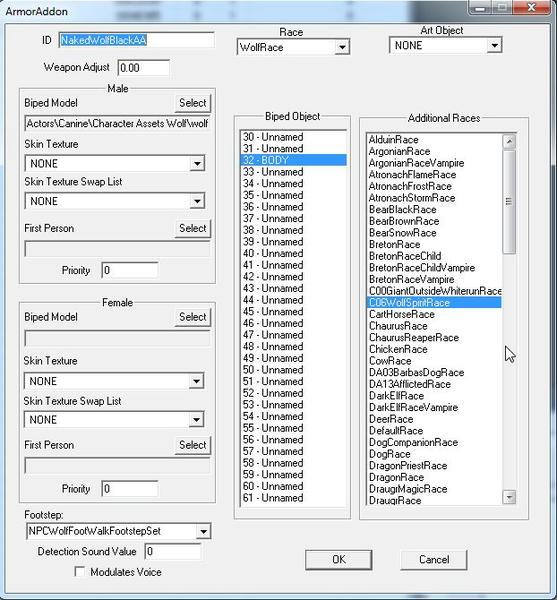This screenshot has width=557, height=600.
Task: Select ChaurusReaperRace in the list
Action: click(x=434, y=338)
